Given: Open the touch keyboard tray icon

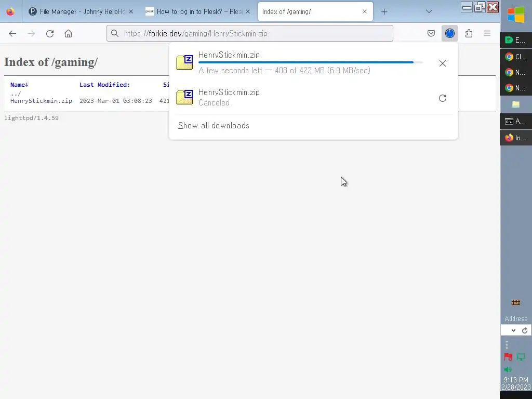Looking at the screenshot, I should point(516,302).
